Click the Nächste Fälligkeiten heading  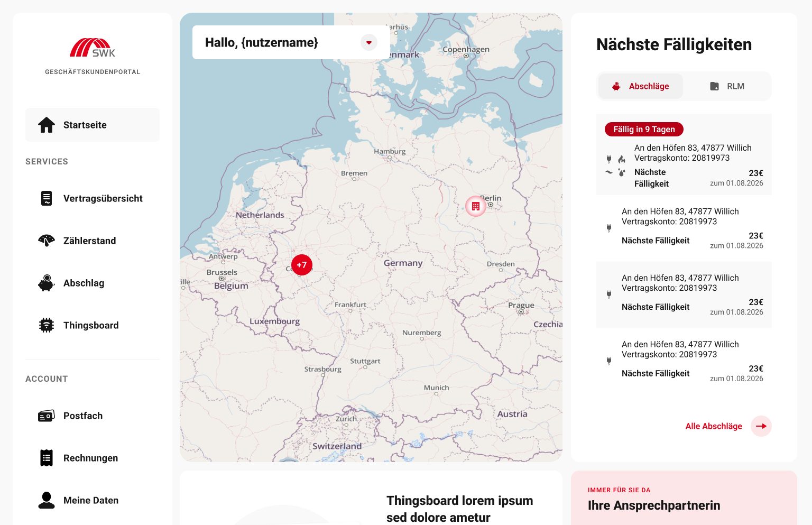[674, 44]
